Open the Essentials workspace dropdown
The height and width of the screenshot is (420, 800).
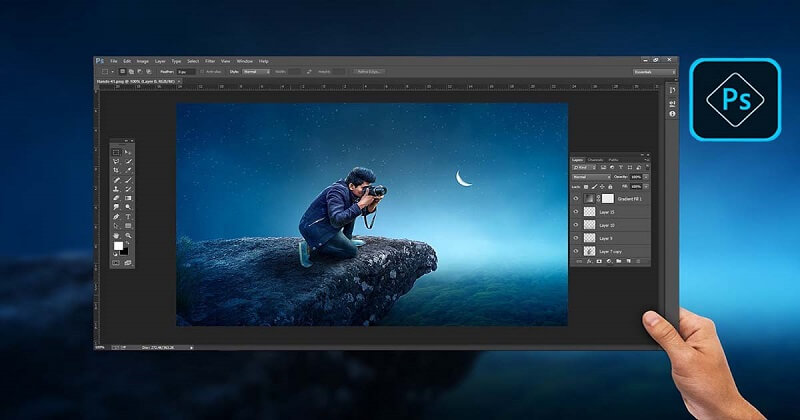click(x=654, y=72)
